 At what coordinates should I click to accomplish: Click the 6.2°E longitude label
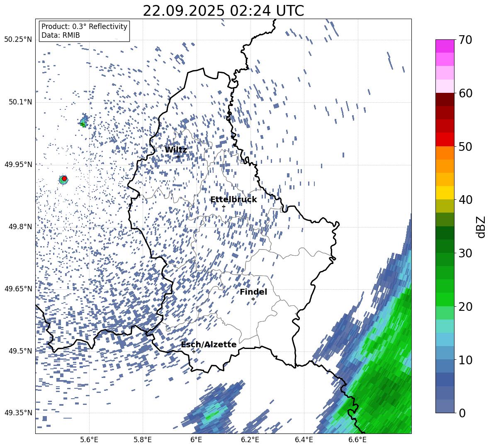pyautogui.click(x=250, y=440)
